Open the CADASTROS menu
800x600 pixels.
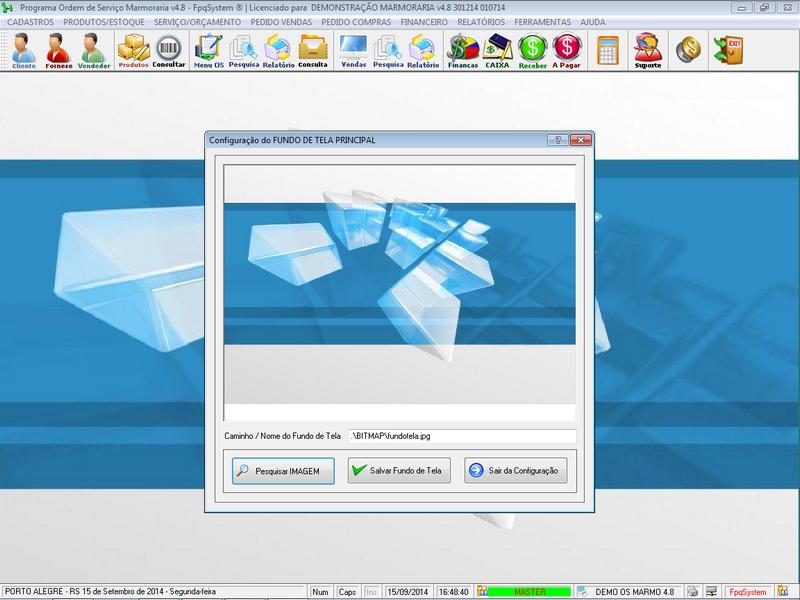pos(30,22)
